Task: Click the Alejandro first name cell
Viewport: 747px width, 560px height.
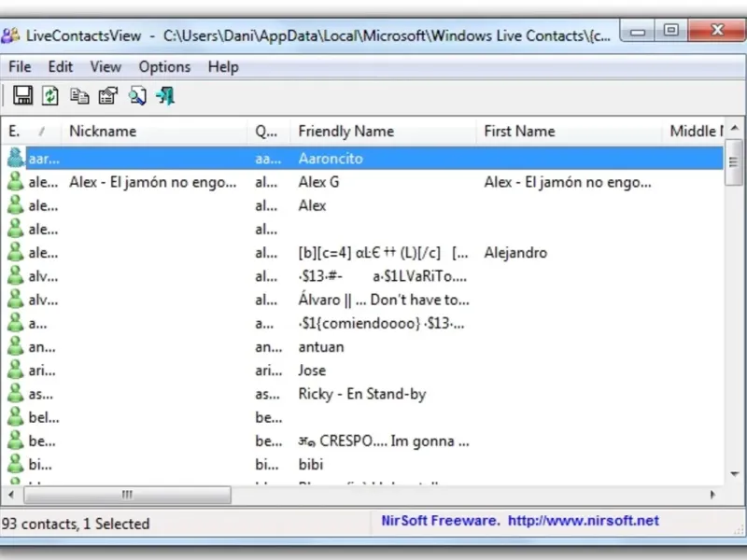Action: click(x=515, y=252)
